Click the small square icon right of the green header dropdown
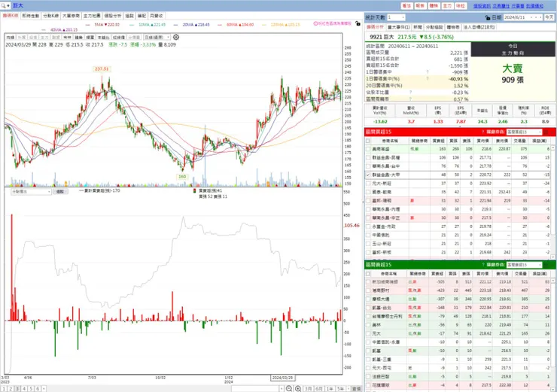557x392 pixels. coord(546,265)
